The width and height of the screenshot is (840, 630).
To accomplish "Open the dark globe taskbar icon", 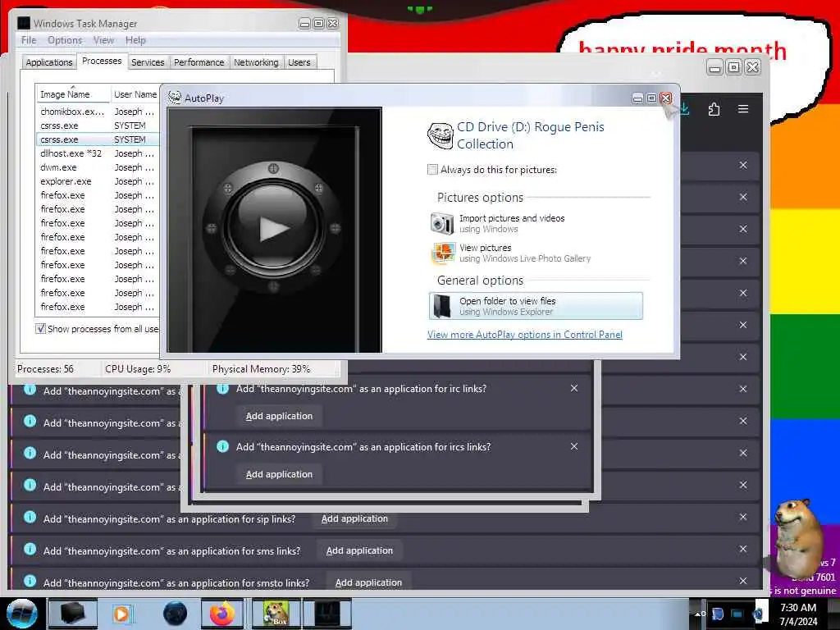I will click(x=175, y=614).
